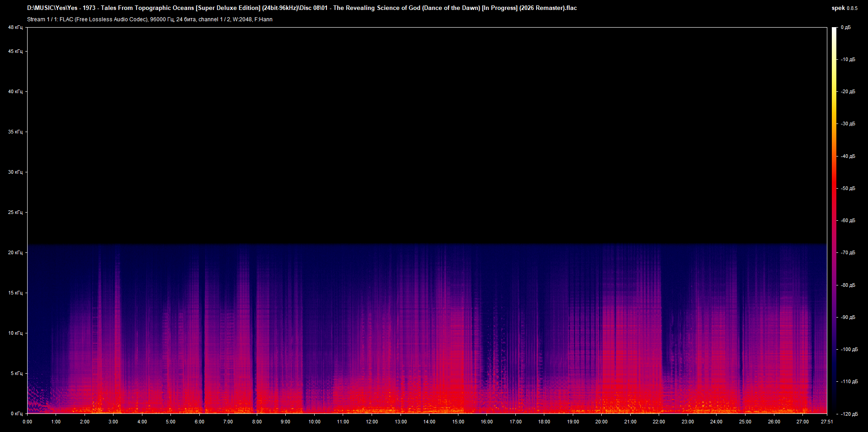The image size is (868, 432).
Task: Click the '26:00' time axis label
Action: (x=774, y=422)
